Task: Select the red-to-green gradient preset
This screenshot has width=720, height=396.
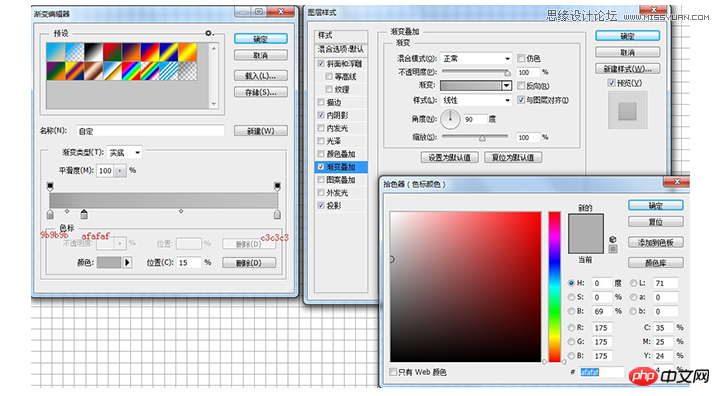Action: 112,52
